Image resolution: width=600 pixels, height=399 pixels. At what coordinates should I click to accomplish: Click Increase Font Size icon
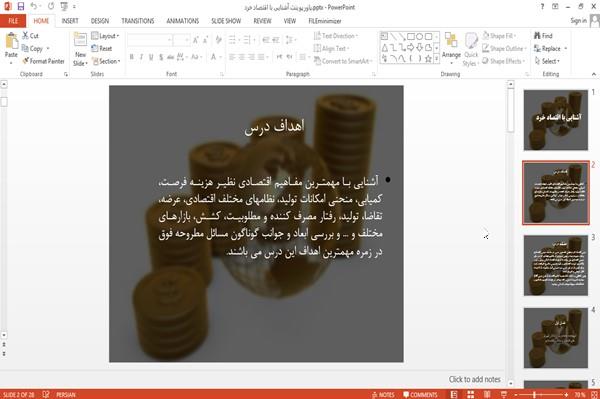pyautogui.click(x=196, y=40)
